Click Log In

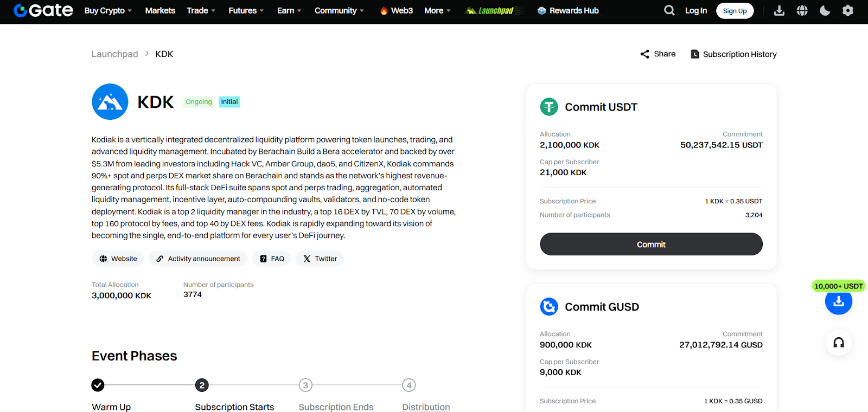tap(695, 10)
